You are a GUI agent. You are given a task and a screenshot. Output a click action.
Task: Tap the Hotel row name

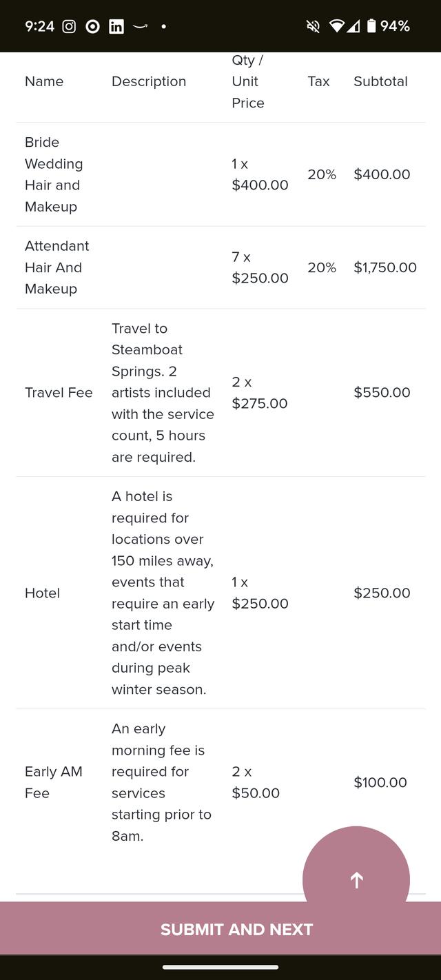pos(42,593)
